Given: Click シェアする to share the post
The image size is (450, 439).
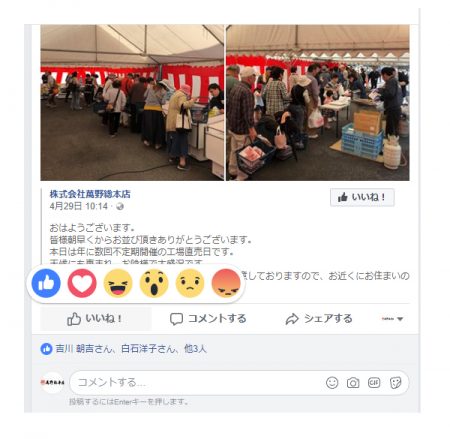Looking at the screenshot, I should point(319,319).
